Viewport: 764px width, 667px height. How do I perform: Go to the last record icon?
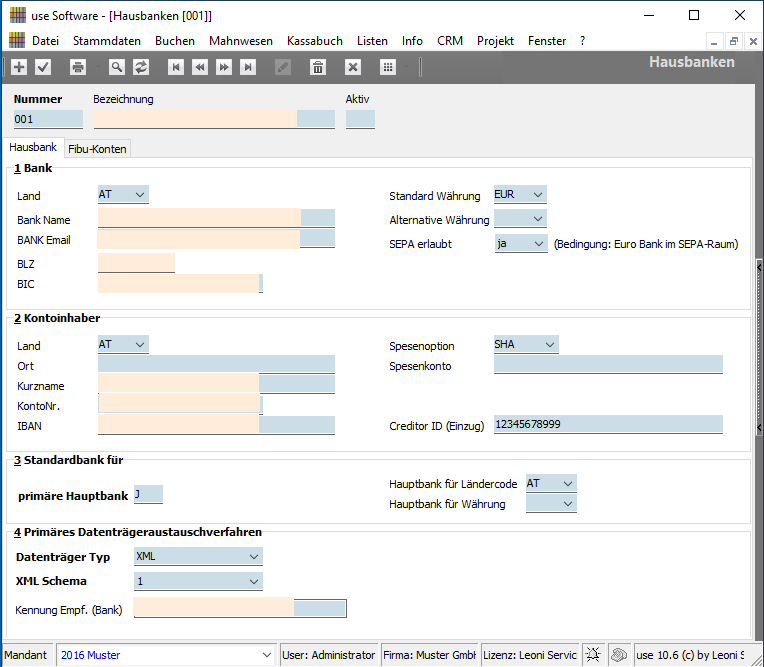click(248, 67)
